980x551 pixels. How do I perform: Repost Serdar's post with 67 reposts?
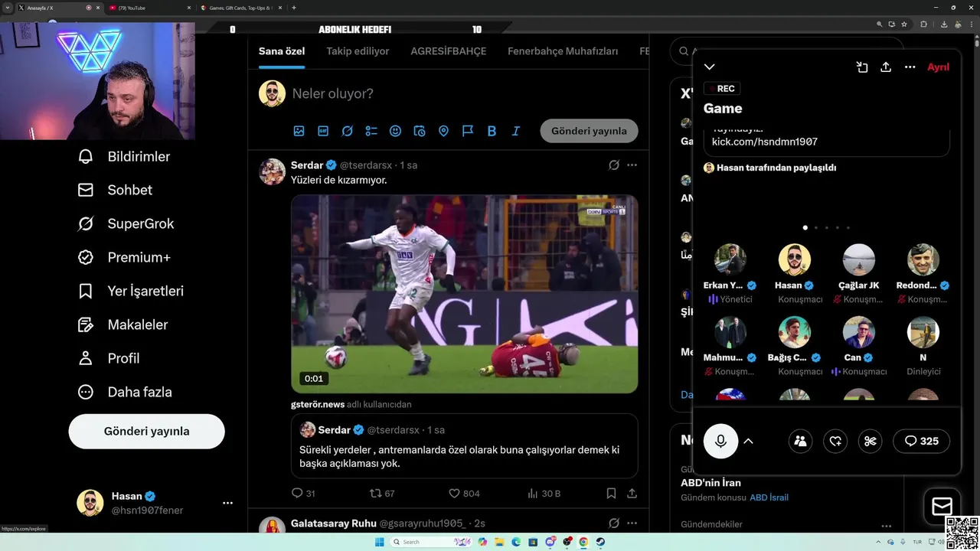pyautogui.click(x=382, y=494)
